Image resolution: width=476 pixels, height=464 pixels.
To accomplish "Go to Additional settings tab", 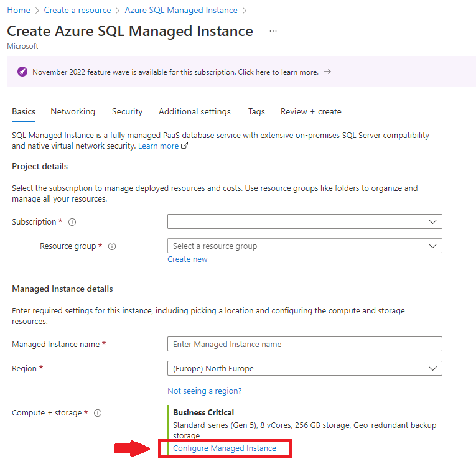I will tap(194, 112).
